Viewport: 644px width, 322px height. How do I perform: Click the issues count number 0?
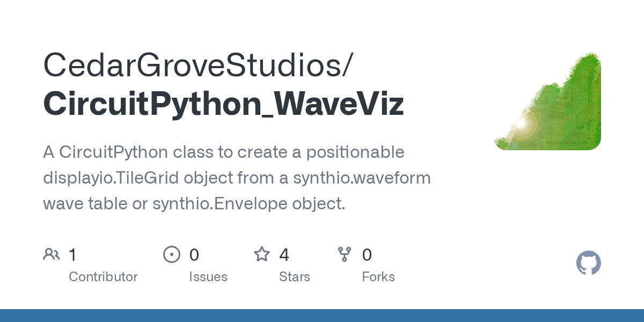click(194, 255)
